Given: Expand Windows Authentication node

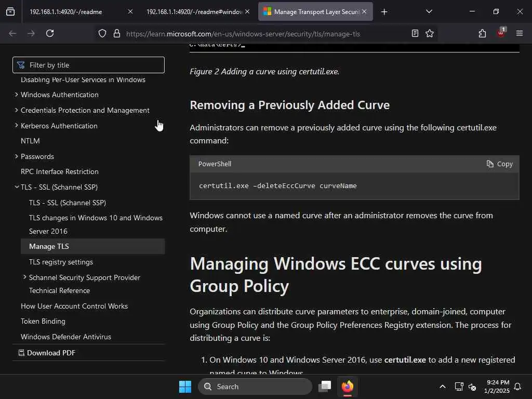Looking at the screenshot, I should [16, 95].
